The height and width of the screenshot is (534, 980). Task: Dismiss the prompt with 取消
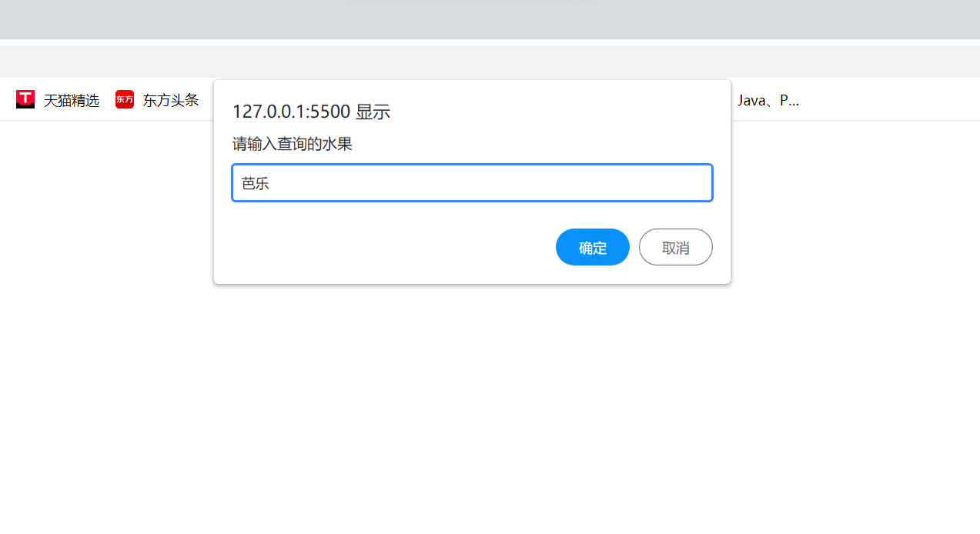pyautogui.click(x=675, y=247)
